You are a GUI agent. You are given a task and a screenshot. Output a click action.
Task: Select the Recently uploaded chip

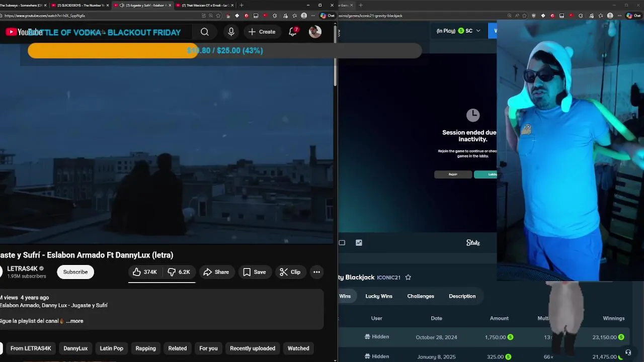click(x=253, y=348)
